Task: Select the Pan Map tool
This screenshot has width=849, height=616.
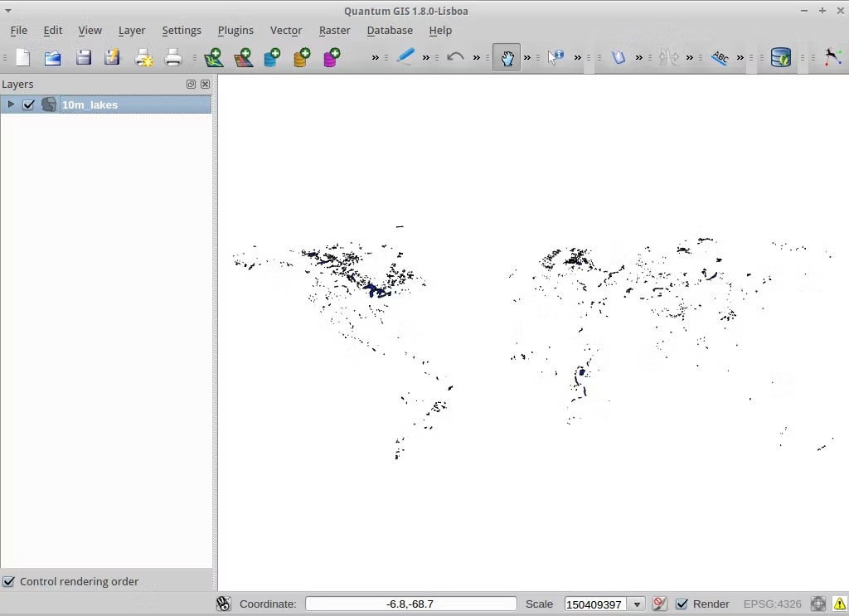Action: [507, 57]
